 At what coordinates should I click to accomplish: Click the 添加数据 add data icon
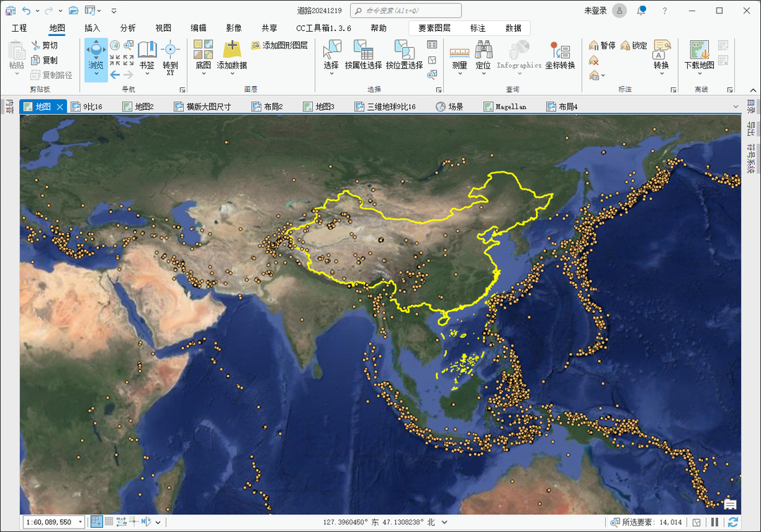coord(232,49)
